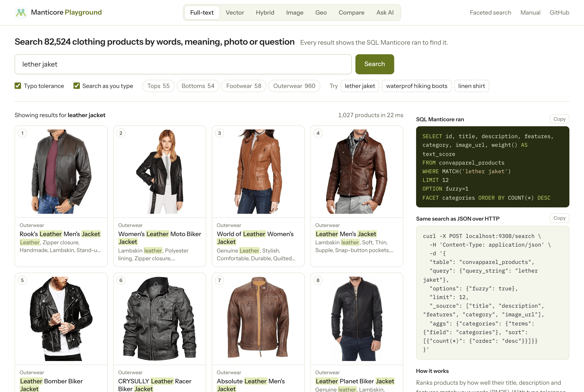Screen dimensions: 584x392
Task: Disable the Typo tolerance checkbox
Action: tap(18, 86)
